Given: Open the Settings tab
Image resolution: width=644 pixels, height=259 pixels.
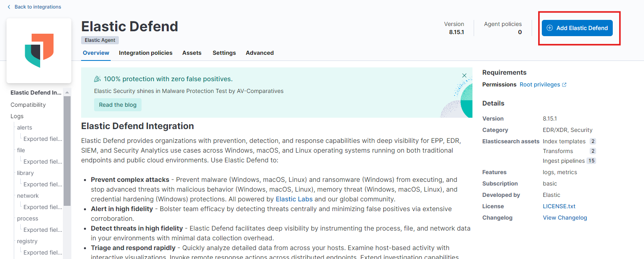Looking at the screenshot, I should coord(224,53).
